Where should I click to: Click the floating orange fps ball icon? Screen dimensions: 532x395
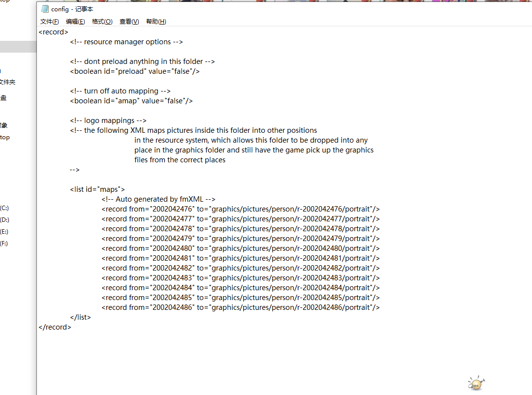click(475, 384)
